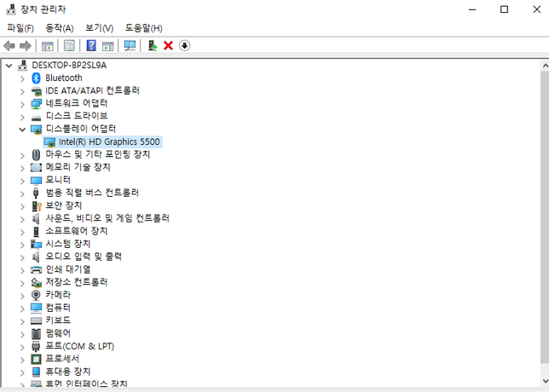Expand the 네트워크 어댑터 node

click(x=23, y=103)
